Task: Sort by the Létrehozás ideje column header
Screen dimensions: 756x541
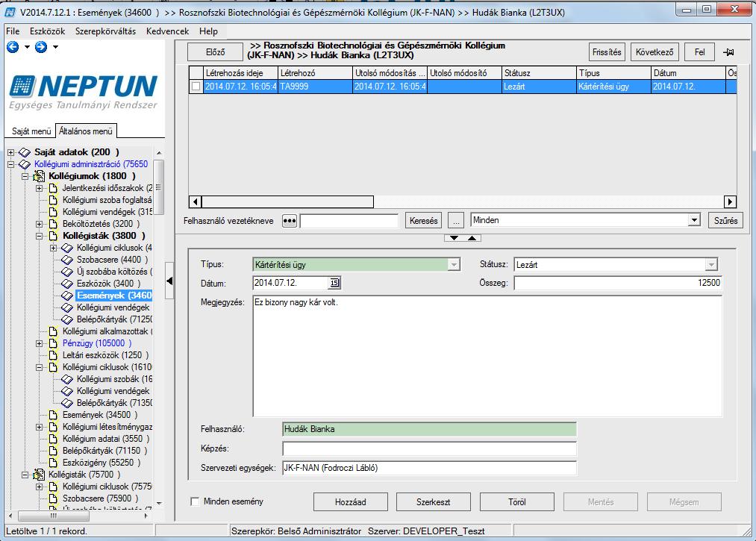Action: (x=240, y=73)
